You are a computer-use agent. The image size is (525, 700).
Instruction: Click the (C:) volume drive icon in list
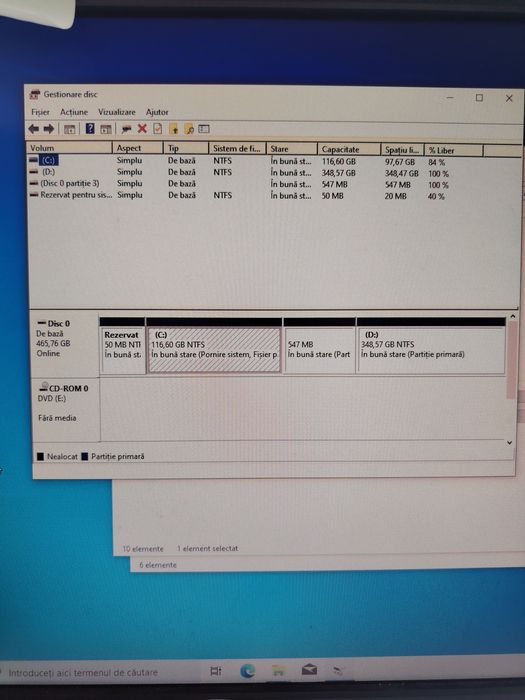click(33, 159)
